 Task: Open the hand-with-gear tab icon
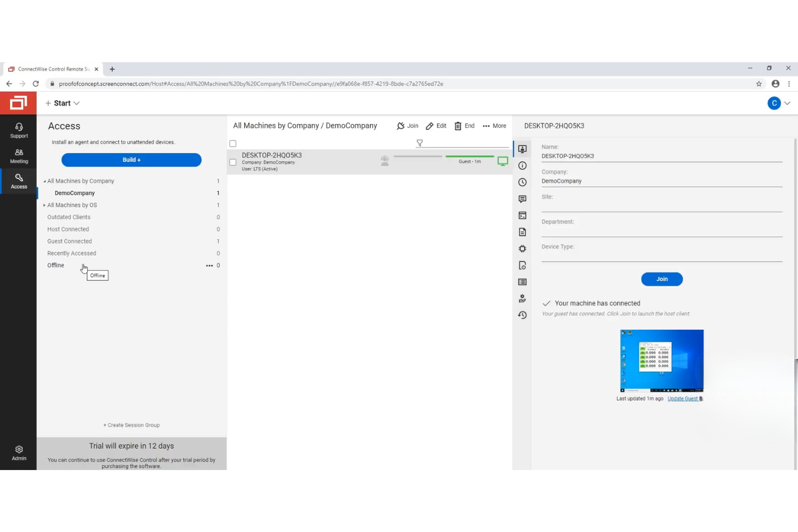522,299
